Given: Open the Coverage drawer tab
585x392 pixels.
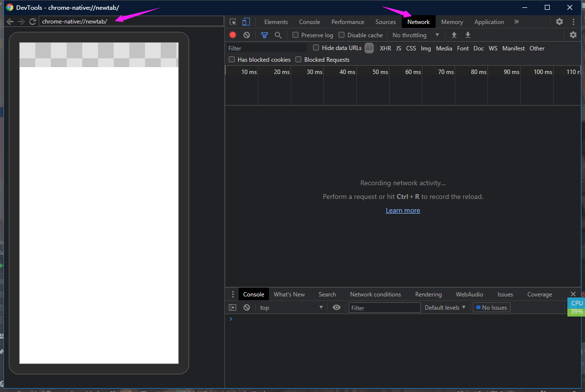Looking at the screenshot, I should (539, 294).
